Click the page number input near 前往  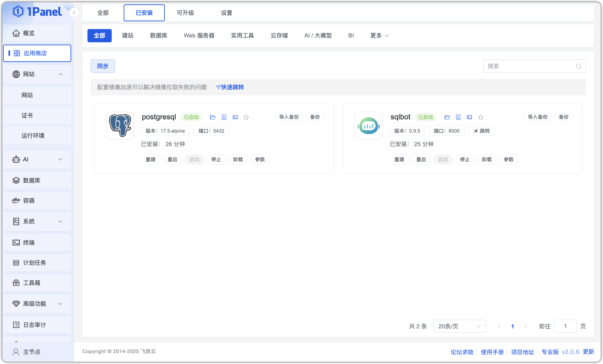(x=565, y=326)
